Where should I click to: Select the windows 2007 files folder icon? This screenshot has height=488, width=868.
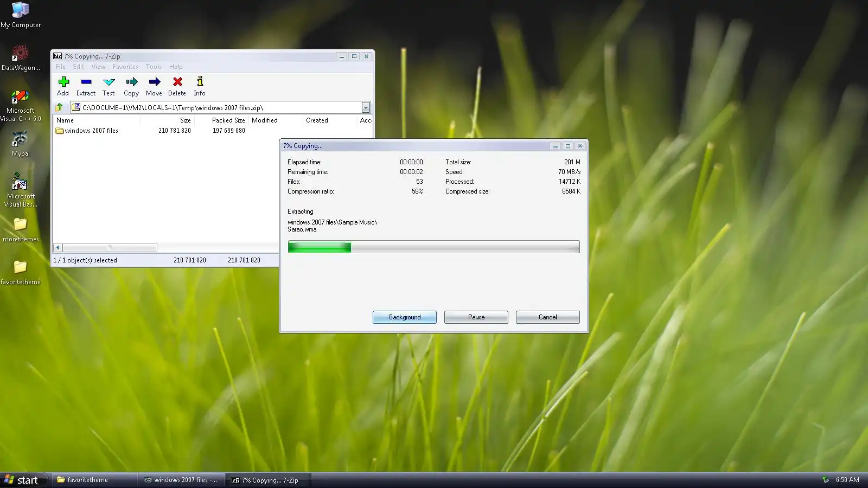pos(60,131)
